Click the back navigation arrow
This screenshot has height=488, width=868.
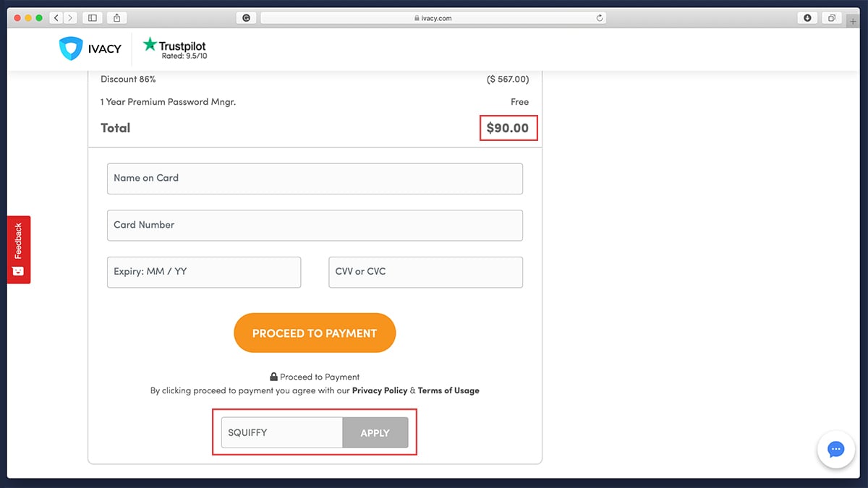[x=56, y=17]
